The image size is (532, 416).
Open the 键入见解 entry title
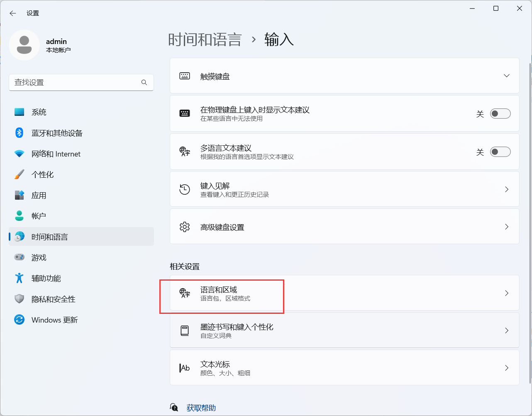point(215,186)
